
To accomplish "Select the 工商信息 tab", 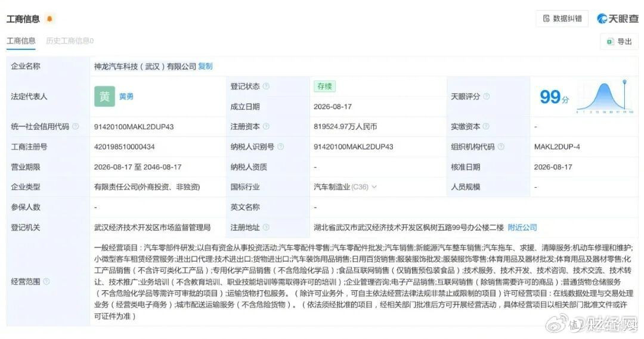I will click(x=21, y=41).
